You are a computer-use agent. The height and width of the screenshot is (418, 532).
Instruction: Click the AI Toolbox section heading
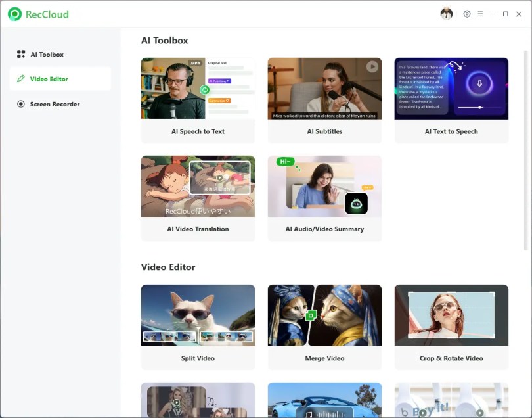[x=165, y=40]
